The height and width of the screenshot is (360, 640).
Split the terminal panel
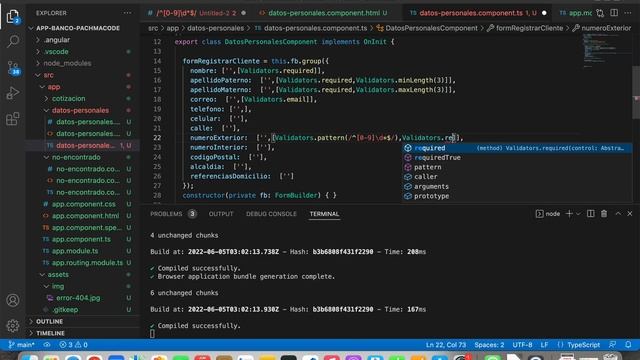(590, 214)
